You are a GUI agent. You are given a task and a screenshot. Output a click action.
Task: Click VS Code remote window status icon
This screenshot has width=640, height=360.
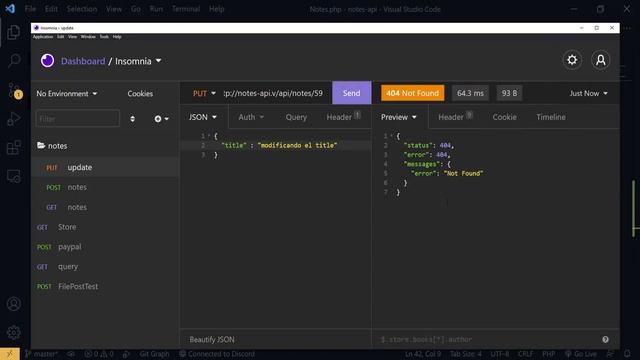(10, 354)
